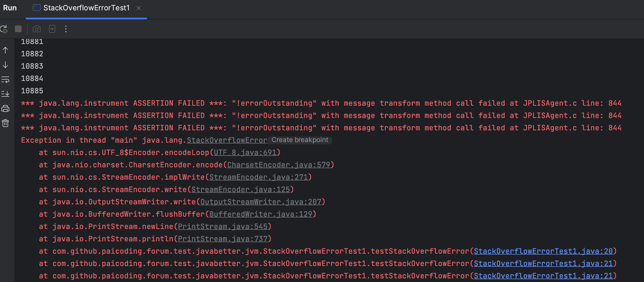The image size is (644, 282).
Task: Open the more options vertical dots menu
Action: [x=66, y=29]
